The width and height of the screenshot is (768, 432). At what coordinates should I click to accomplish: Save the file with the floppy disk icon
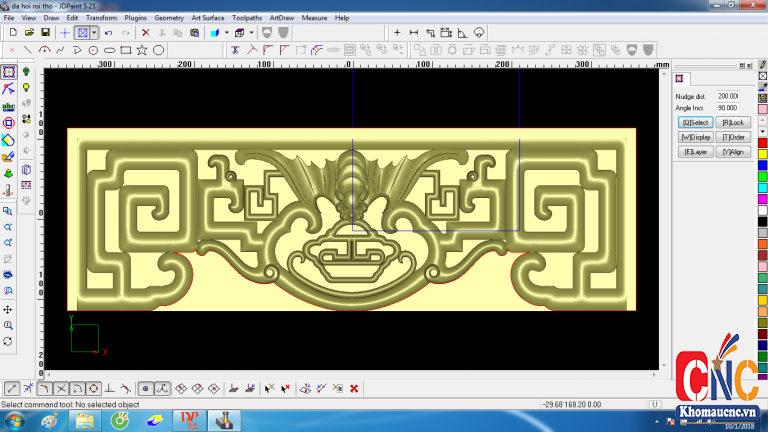45,33
